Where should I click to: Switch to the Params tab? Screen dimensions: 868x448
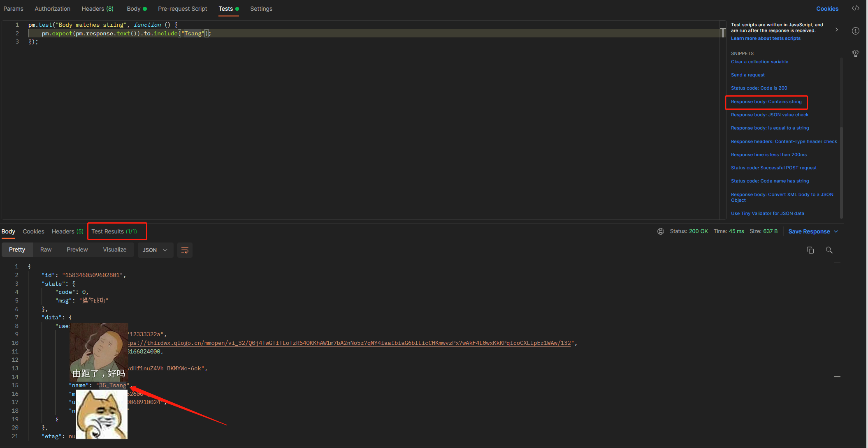pos(13,9)
